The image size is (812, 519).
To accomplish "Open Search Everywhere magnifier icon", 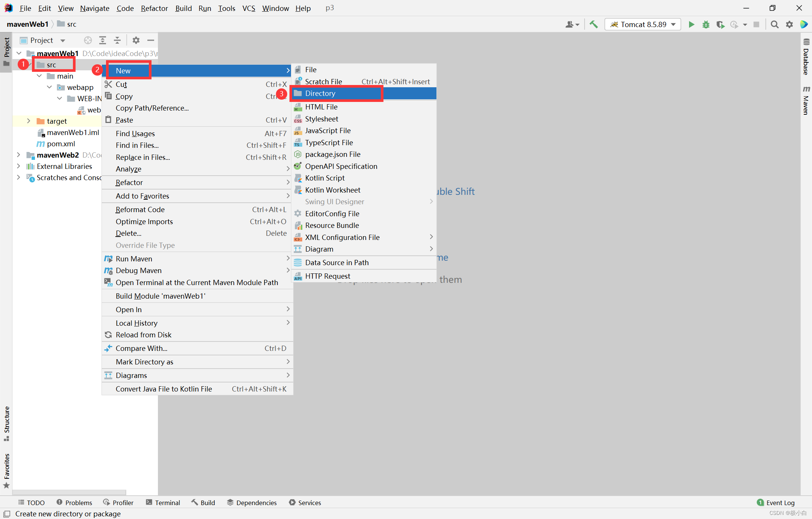I will tap(774, 24).
